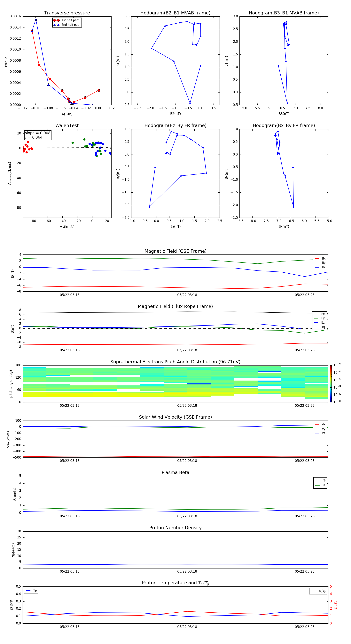Click the Suprathermal Electrons Pitch Angle Distribution title
Screen dimensions: 351x644
(x=175, y=362)
